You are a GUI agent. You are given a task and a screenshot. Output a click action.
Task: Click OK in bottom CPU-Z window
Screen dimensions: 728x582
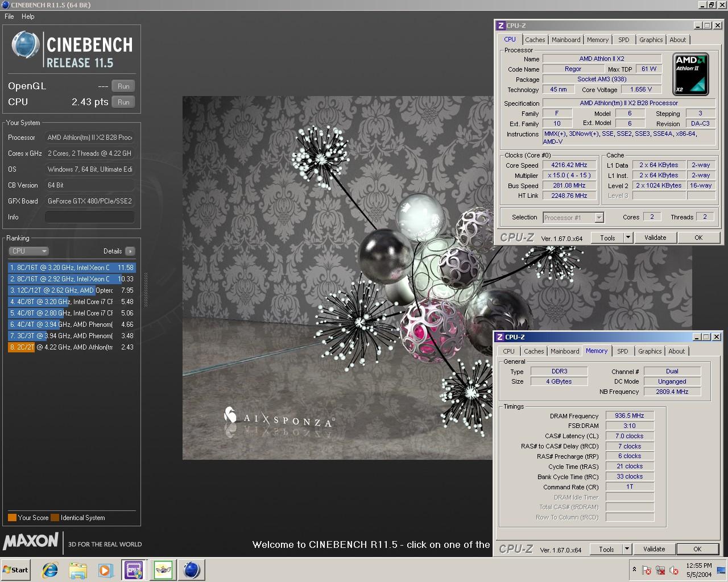point(697,550)
